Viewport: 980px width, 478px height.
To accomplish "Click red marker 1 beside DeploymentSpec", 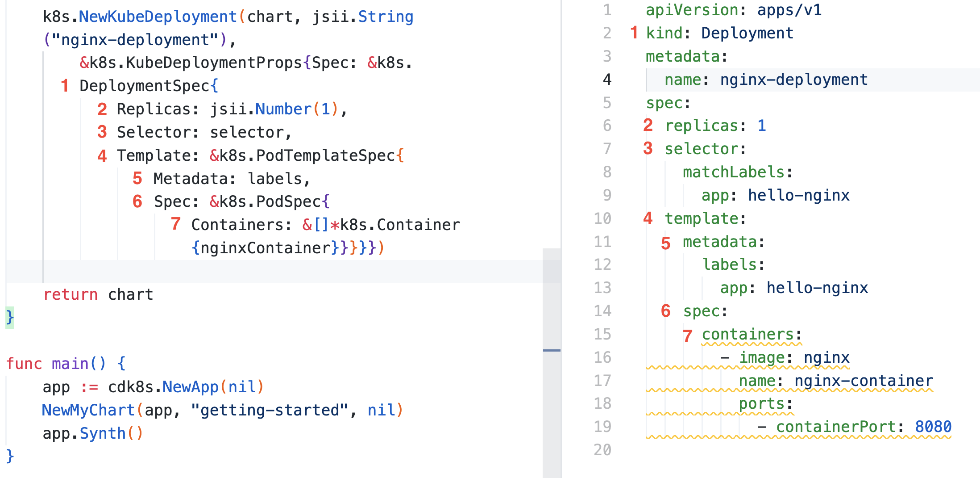I will point(66,86).
